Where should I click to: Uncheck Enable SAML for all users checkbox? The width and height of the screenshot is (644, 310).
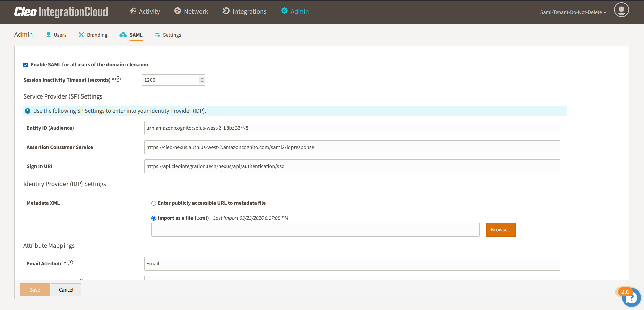[26, 65]
